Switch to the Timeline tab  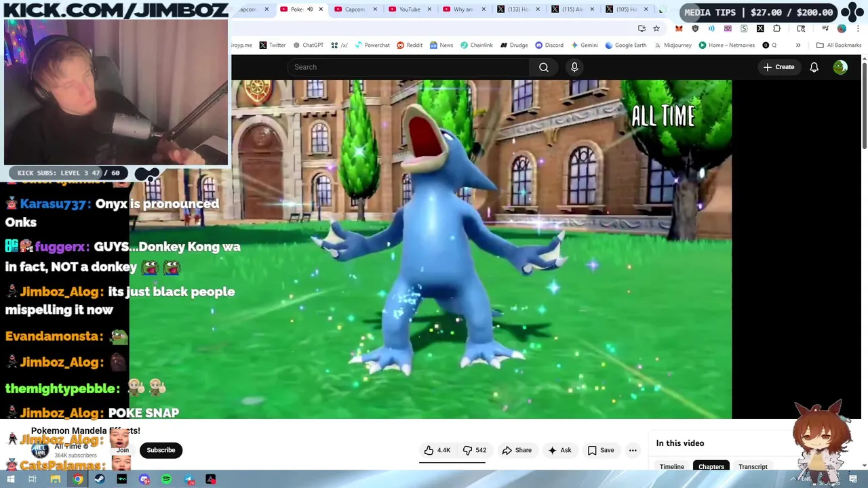click(x=672, y=466)
